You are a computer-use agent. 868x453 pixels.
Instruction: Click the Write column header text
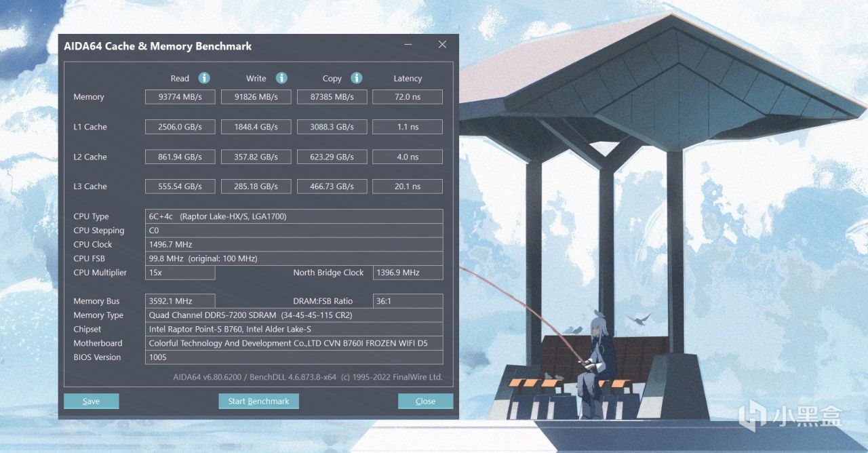tap(256, 79)
